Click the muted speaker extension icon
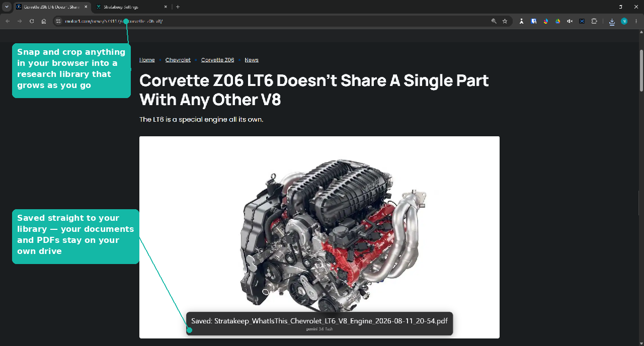Screen dimensions: 644x346 click(x=570, y=21)
